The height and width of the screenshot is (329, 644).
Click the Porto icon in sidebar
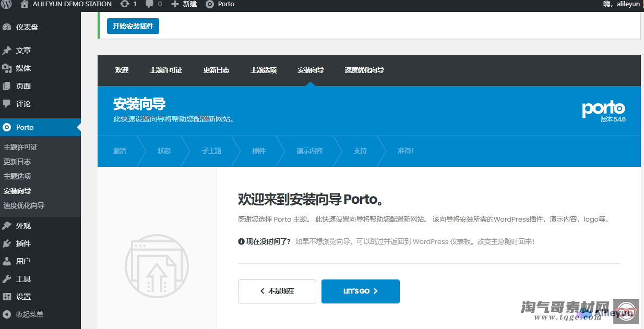7,127
